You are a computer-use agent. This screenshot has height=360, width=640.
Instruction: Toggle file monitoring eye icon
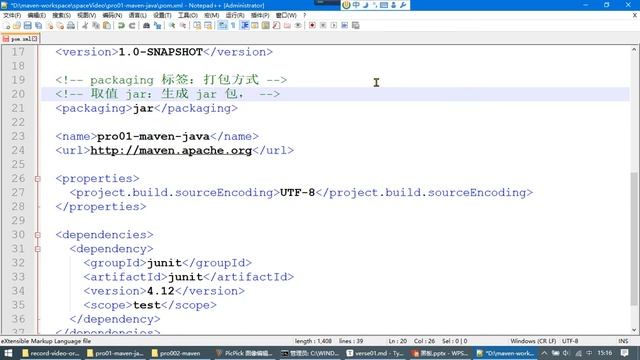pyautogui.click(x=298, y=25)
